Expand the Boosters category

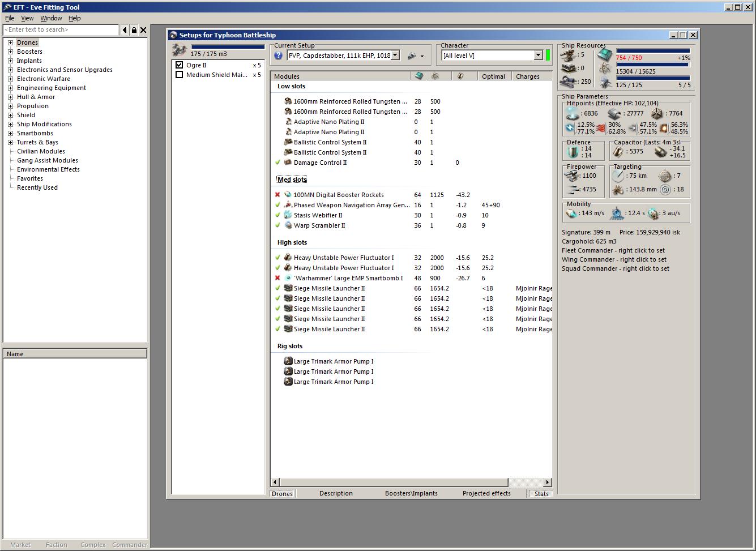(10, 52)
